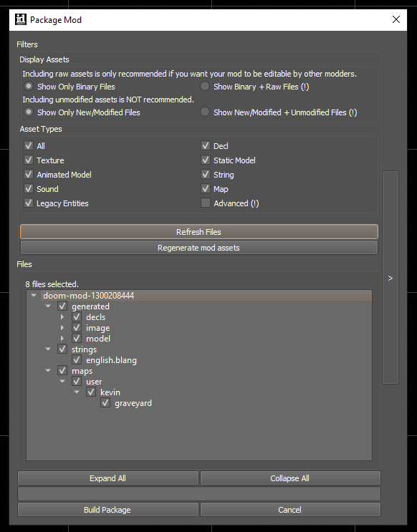Select Show Binary + Raw Files option
The image size is (417, 532).
click(205, 86)
